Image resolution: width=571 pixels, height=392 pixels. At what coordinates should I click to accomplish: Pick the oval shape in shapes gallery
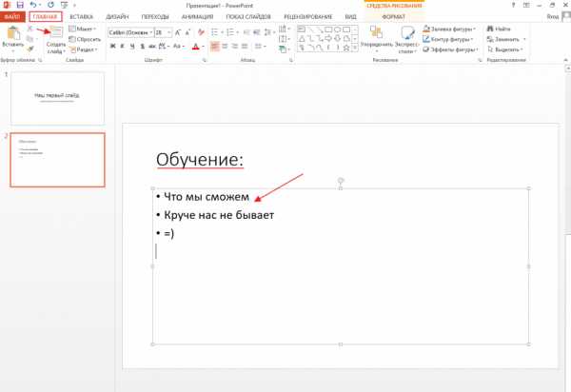(337, 29)
